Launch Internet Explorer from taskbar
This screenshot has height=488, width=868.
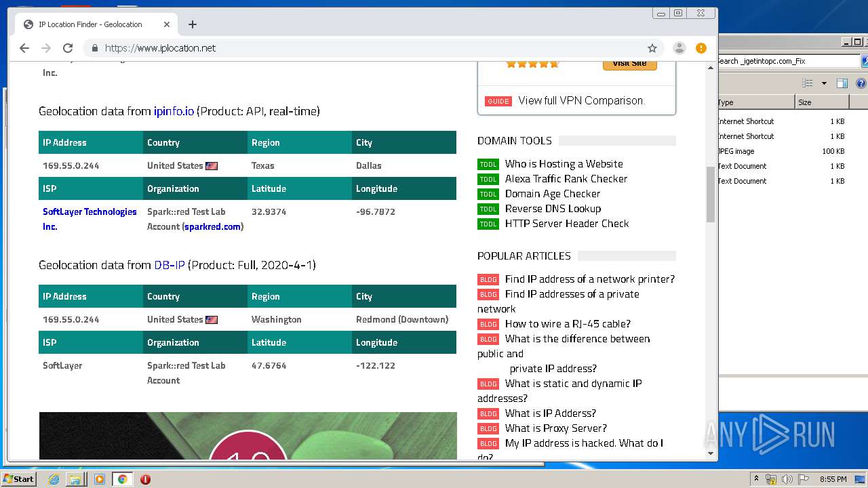coord(54,479)
